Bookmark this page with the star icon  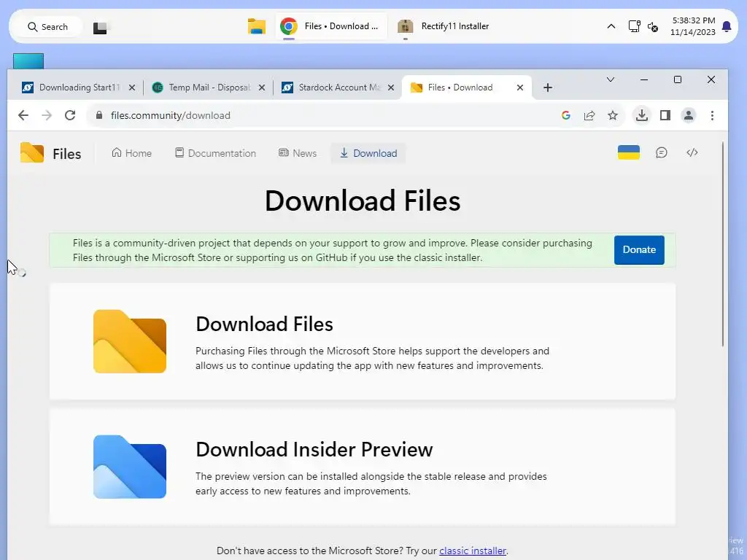pyautogui.click(x=613, y=115)
